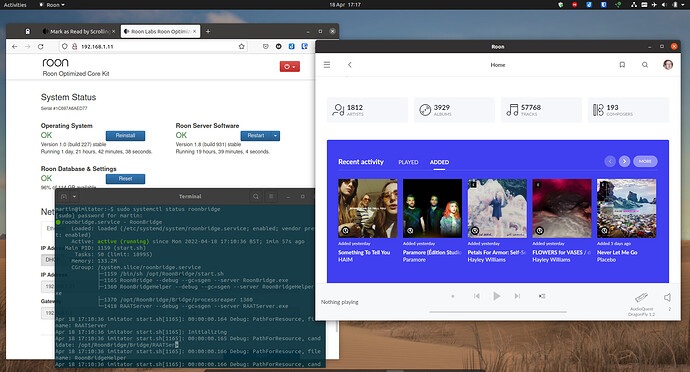
Task: Open the Roon volume speaker control
Action: click(668, 298)
